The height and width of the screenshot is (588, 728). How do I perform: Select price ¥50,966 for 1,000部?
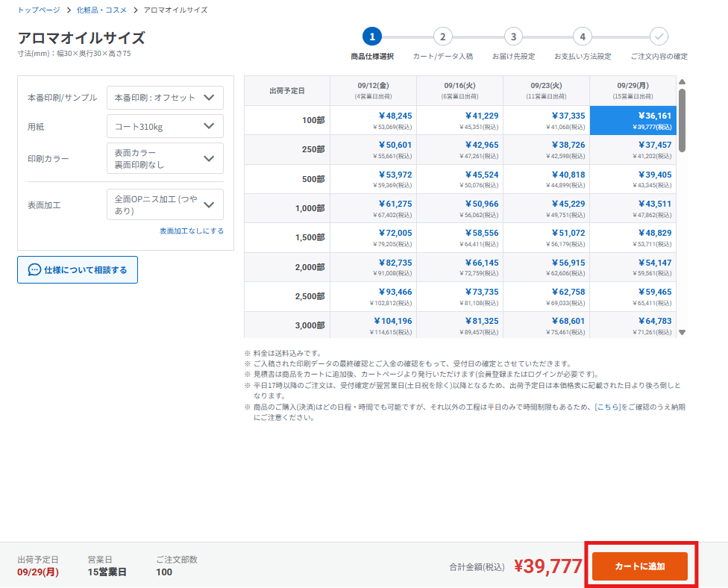click(x=459, y=208)
